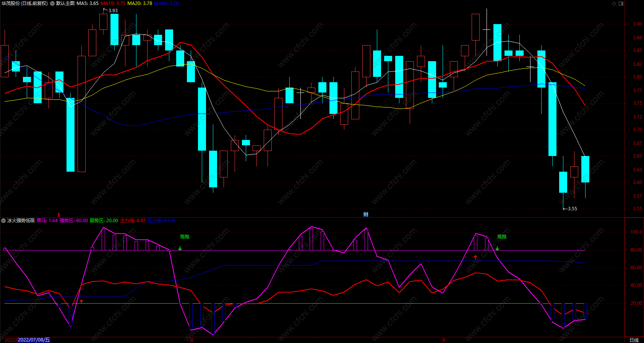Screen dimensions: 644x343
Task: Click the MA10: 3.75 legend value
Action: click(x=113, y=3)
